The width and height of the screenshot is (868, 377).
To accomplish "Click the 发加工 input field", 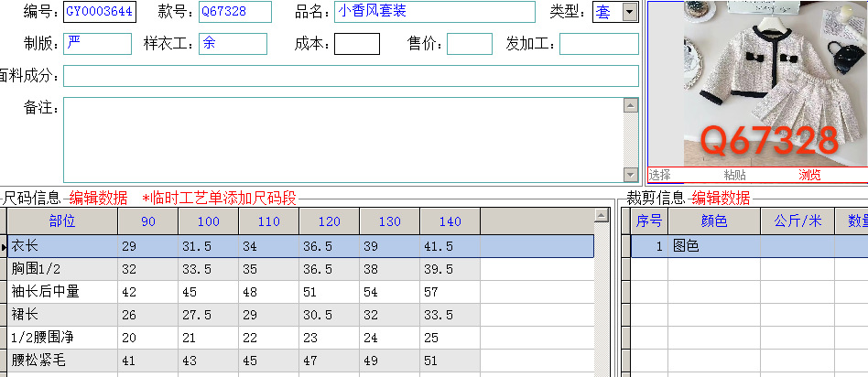I will (599, 44).
